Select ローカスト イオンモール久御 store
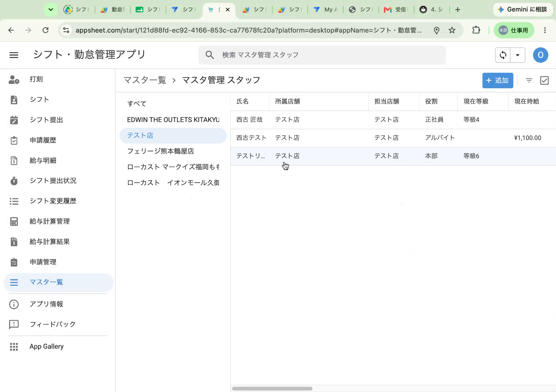The width and height of the screenshot is (556, 392). click(173, 183)
